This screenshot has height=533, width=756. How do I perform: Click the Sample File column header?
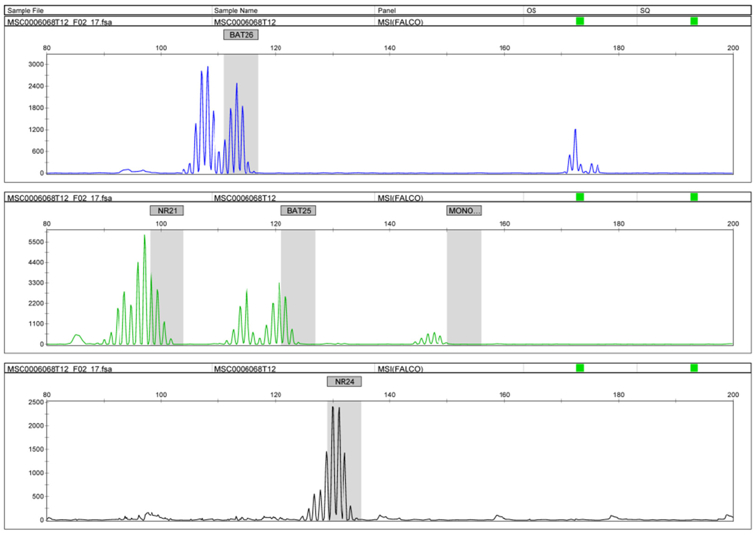click(x=25, y=11)
